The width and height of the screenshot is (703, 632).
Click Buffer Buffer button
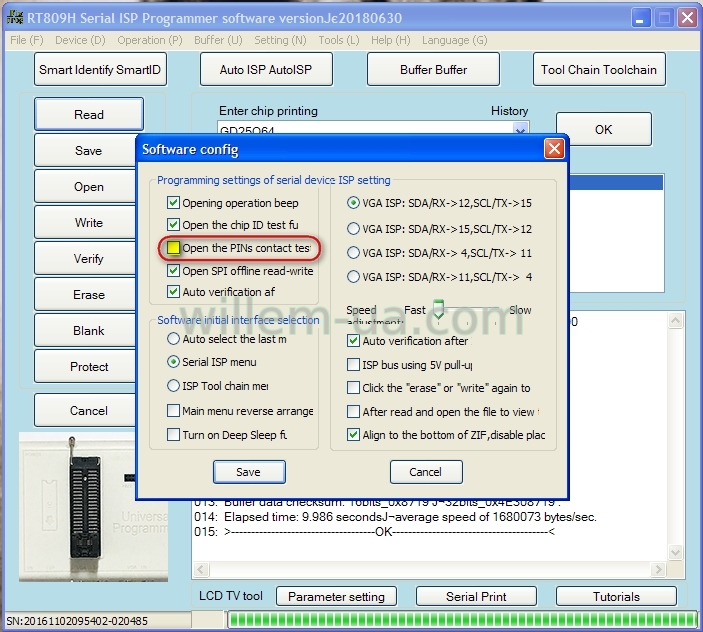433,69
